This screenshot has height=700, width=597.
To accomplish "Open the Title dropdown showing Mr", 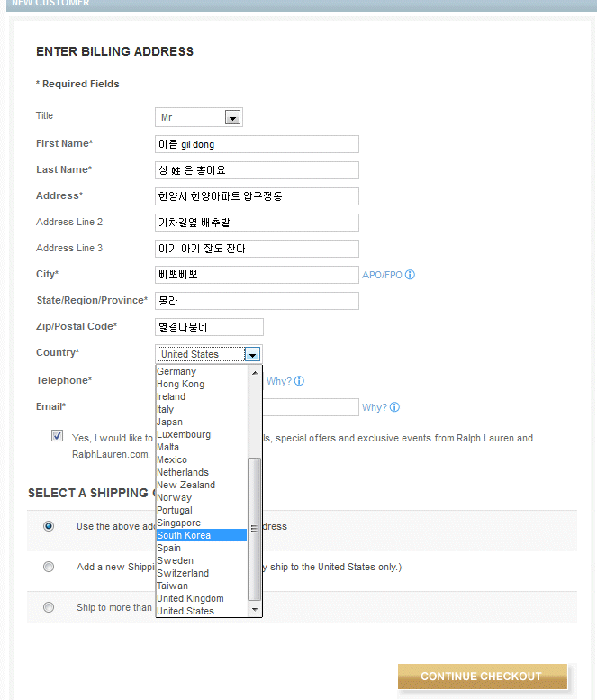I will coord(199,117).
